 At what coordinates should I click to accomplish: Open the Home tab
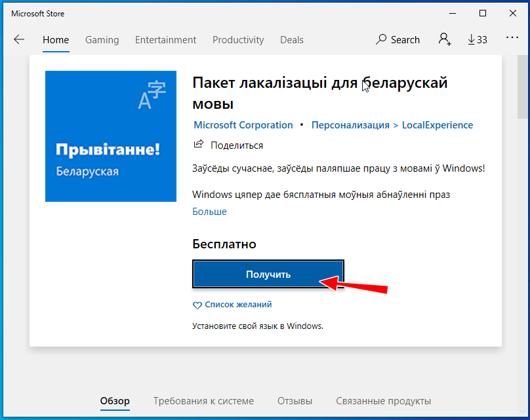[56, 40]
